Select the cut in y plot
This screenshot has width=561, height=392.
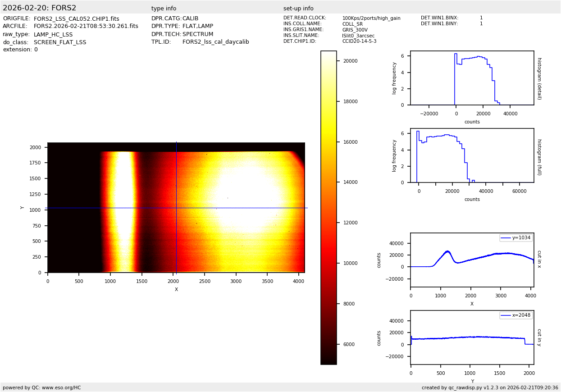[472, 337]
